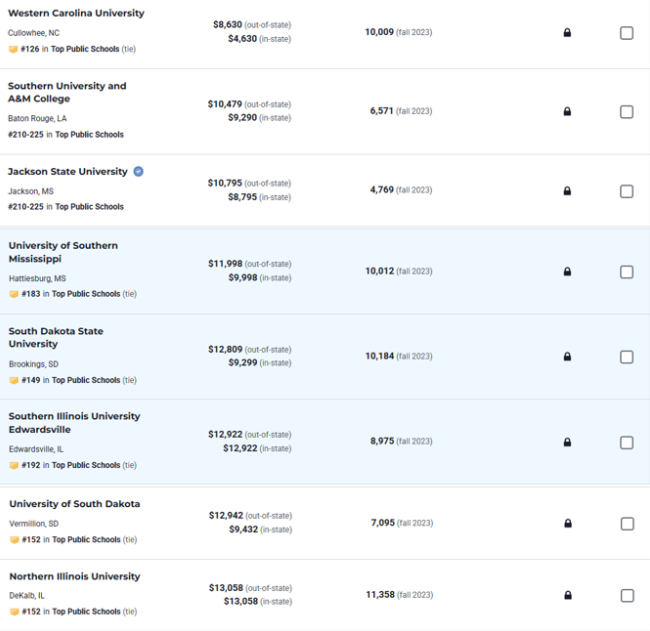Select Jackson State University checkbox
The image size is (650, 631).
click(x=626, y=191)
